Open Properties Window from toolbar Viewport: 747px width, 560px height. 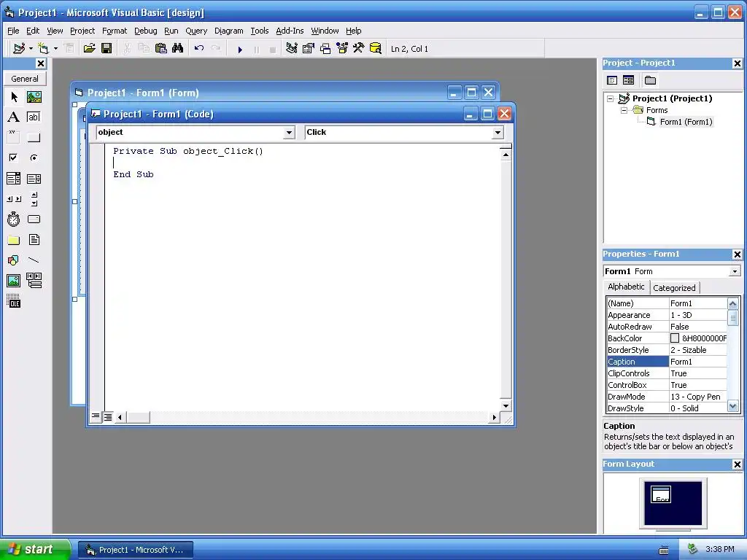309,49
